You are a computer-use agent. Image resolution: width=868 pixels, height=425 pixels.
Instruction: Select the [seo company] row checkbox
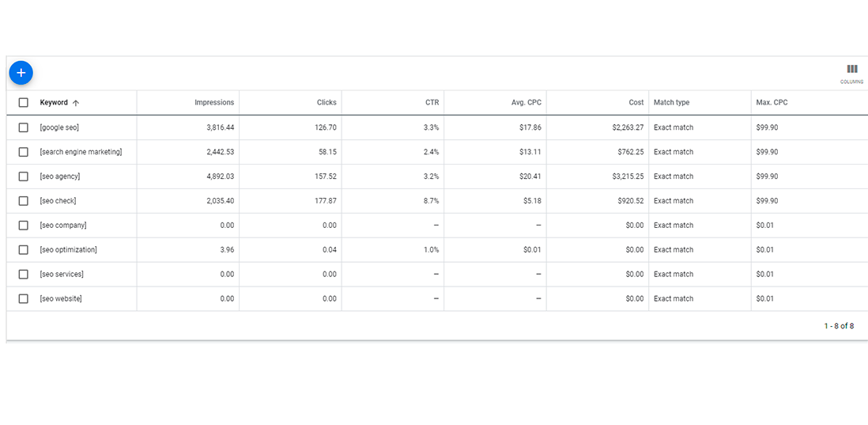[23, 225]
